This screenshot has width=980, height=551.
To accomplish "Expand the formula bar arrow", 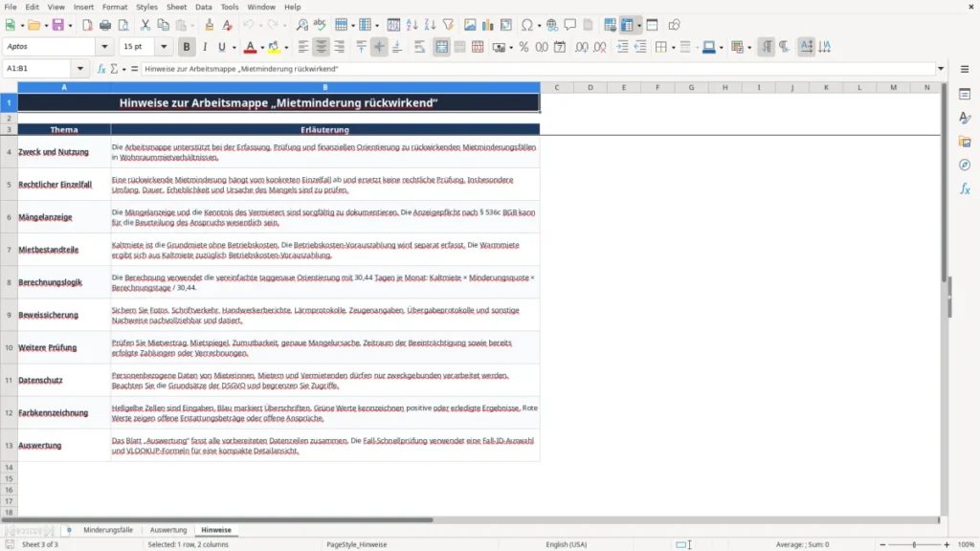I will pos(941,69).
